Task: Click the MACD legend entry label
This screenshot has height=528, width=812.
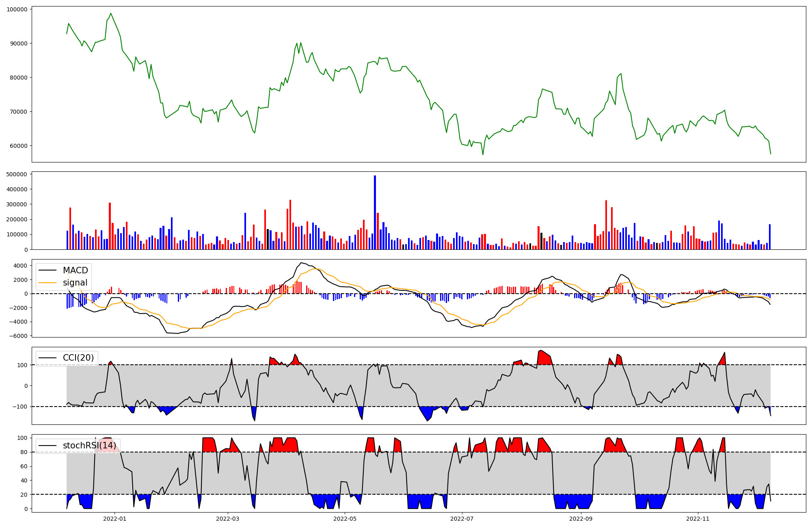Action: click(75, 270)
